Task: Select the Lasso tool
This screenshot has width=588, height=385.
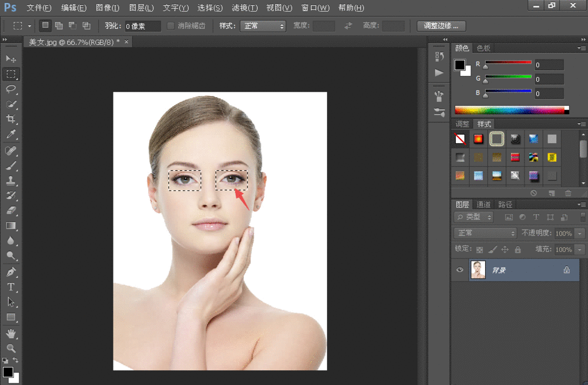Action: [11, 89]
